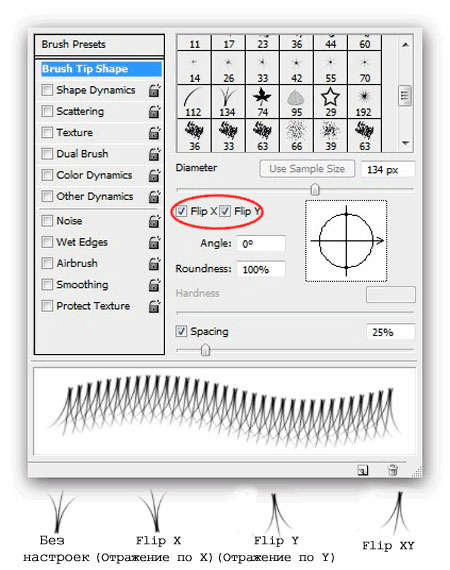Click the brush angle and roundness circle widget
Viewport: 450px width, 570px height.
click(x=346, y=241)
